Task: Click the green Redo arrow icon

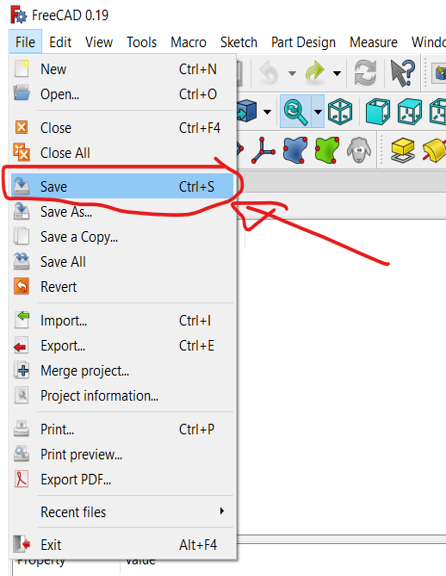Action: coord(314,72)
